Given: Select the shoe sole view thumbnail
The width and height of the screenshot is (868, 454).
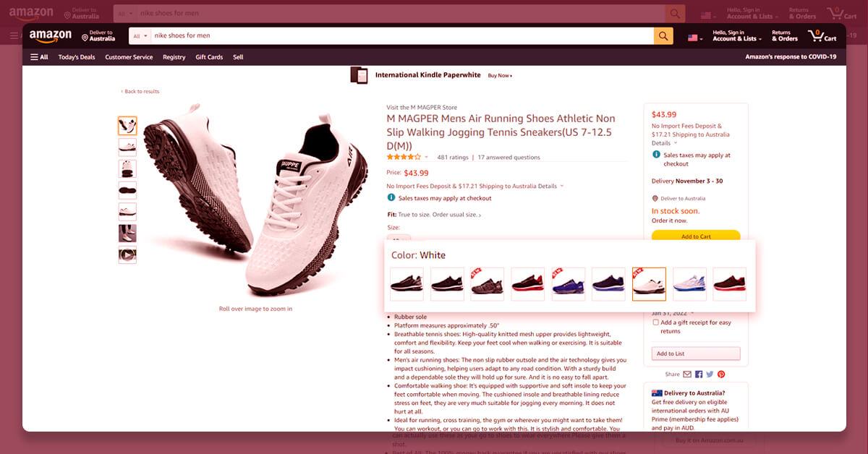Looking at the screenshot, I should pyautogui.click(x=127, y=190).
